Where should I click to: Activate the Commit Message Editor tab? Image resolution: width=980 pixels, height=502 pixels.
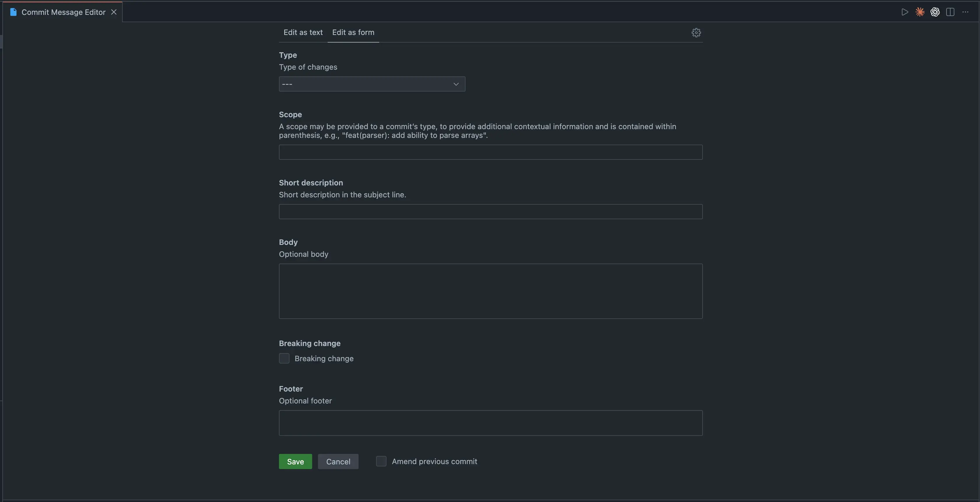tap(63, 12)
